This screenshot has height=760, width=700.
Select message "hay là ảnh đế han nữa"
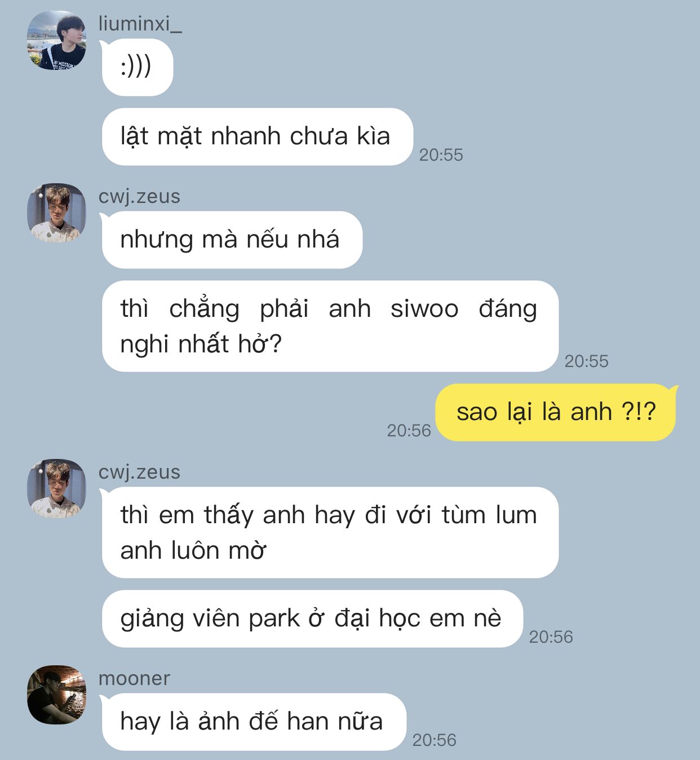[x=254, y=722]
